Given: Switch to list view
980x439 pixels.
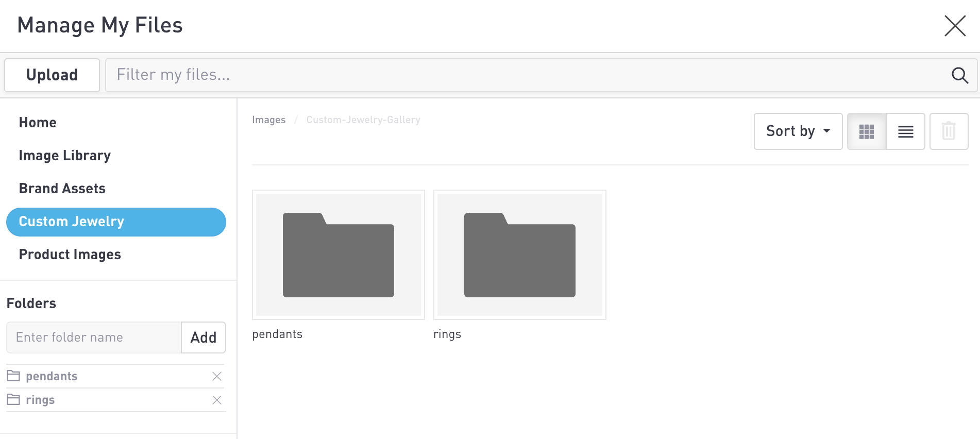Looking at the screenshot, I should [x=905, y=131].
